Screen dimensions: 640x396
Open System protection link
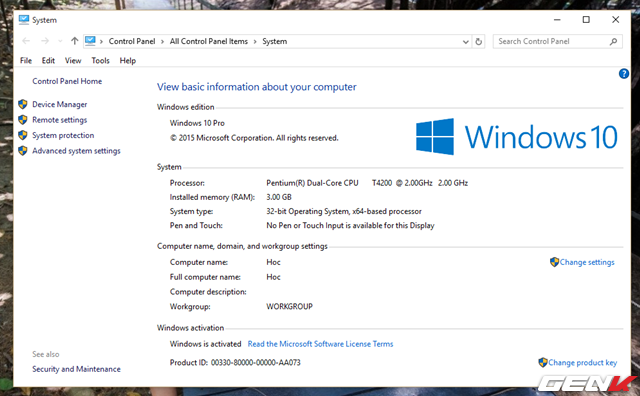(63, 136)
